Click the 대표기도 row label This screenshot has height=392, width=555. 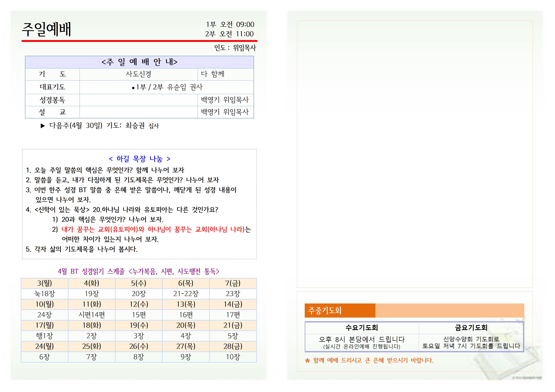(x=53, y=87)
